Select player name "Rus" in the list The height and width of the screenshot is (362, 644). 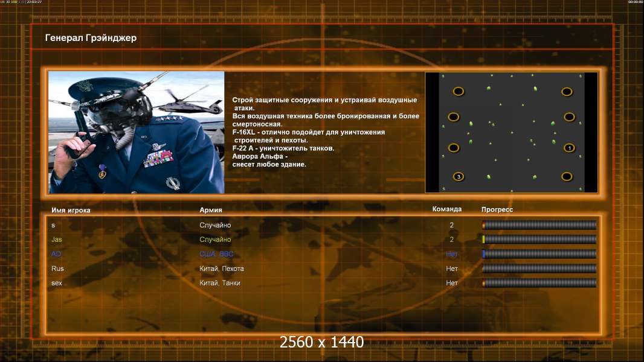pyautogui.click(x=57, y=268)
